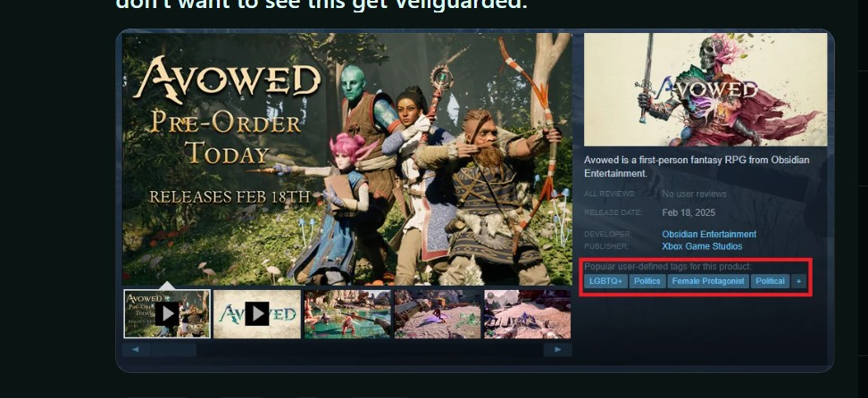The width and height of the screenshot is (868, 398).
Task: Click the Feb 18, 2025 release date
Action: tap(689, 212)
